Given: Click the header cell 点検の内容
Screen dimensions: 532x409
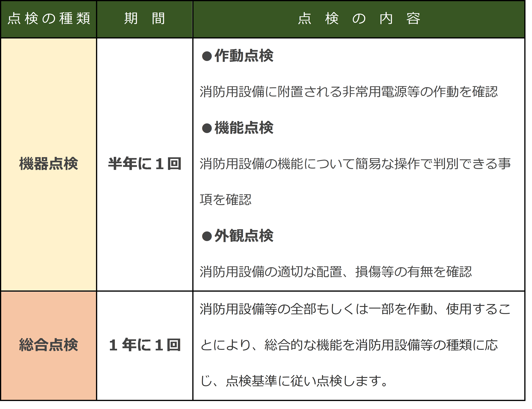Looking at the screenshot, I should 359,19.
